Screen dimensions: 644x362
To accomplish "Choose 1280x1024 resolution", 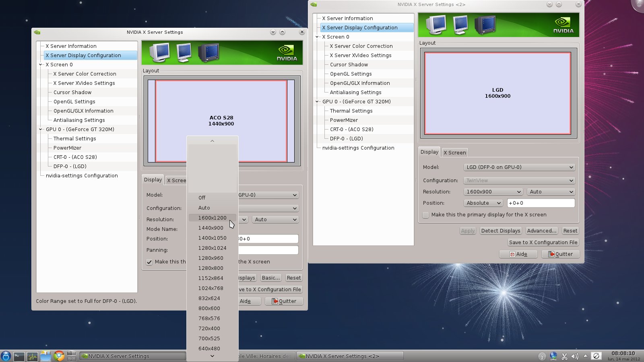I will 213,248.
